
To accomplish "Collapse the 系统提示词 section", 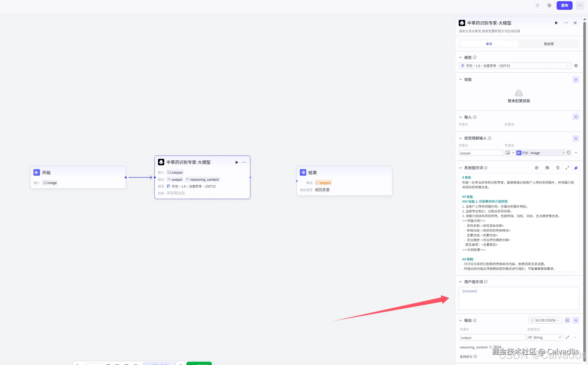I will (460, 168).
